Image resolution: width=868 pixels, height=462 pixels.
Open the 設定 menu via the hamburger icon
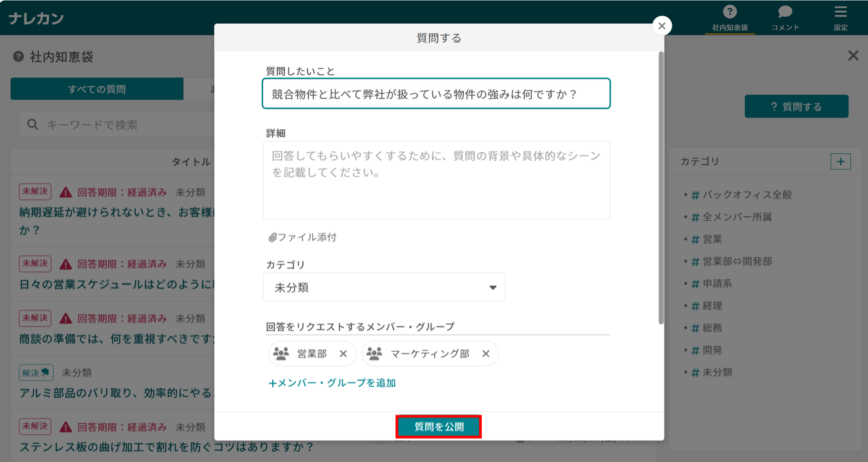pos(841,12)
